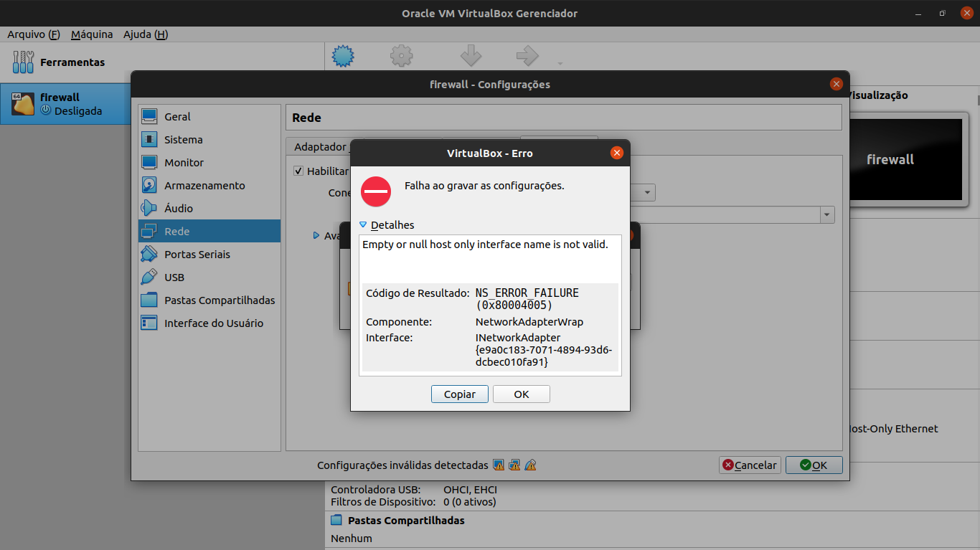Click the middle invalid-settings warning icon

(514, 465)
